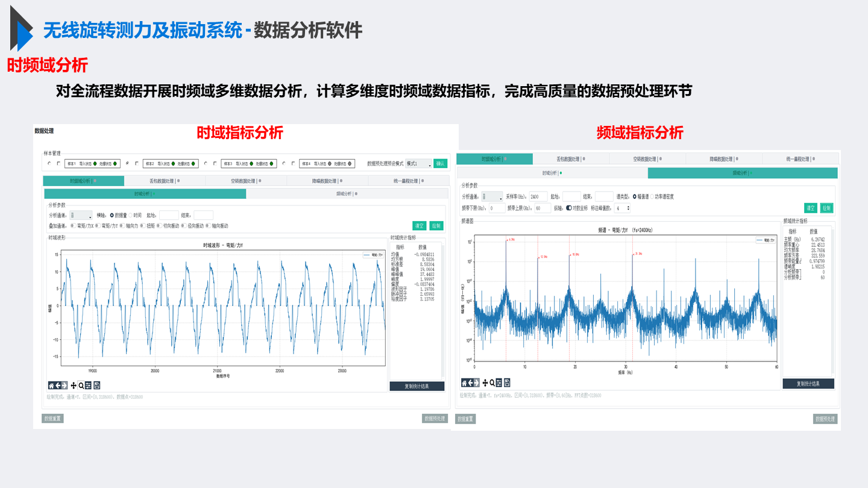Viewport: 868px width, 488px height.
Task: Open subplot settings on spectrum plot
Action: tap(499, 383)
